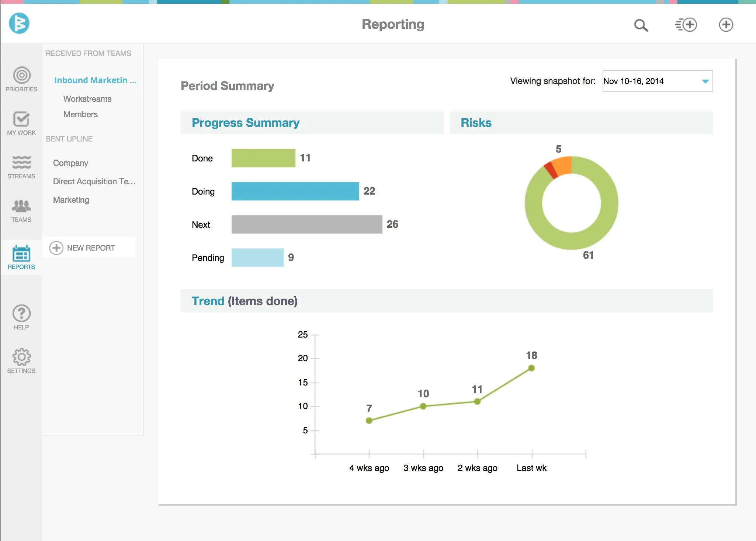Click the Help icon in sidebar
This screenshot has height=541, width=756.
(x=21, y=314)
